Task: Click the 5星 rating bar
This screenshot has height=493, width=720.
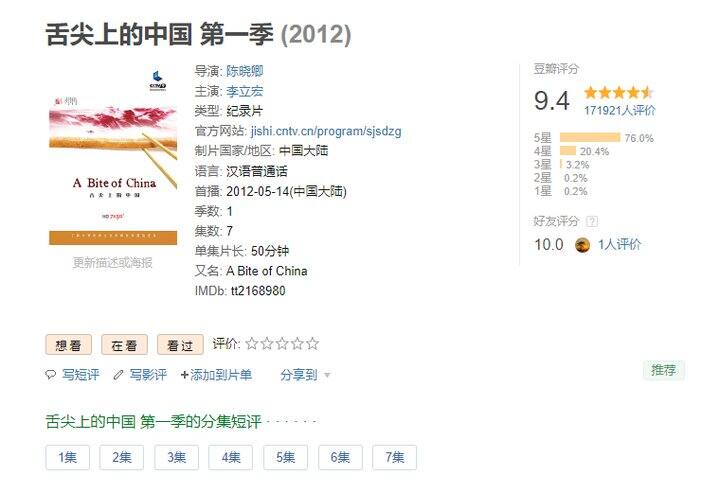Action: pyautogui.click(x=590, y=138)
